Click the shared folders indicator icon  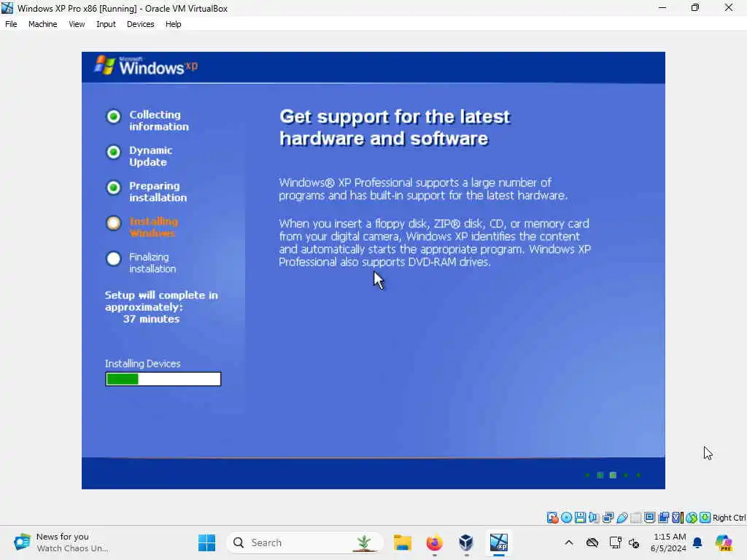coord(636,518)
